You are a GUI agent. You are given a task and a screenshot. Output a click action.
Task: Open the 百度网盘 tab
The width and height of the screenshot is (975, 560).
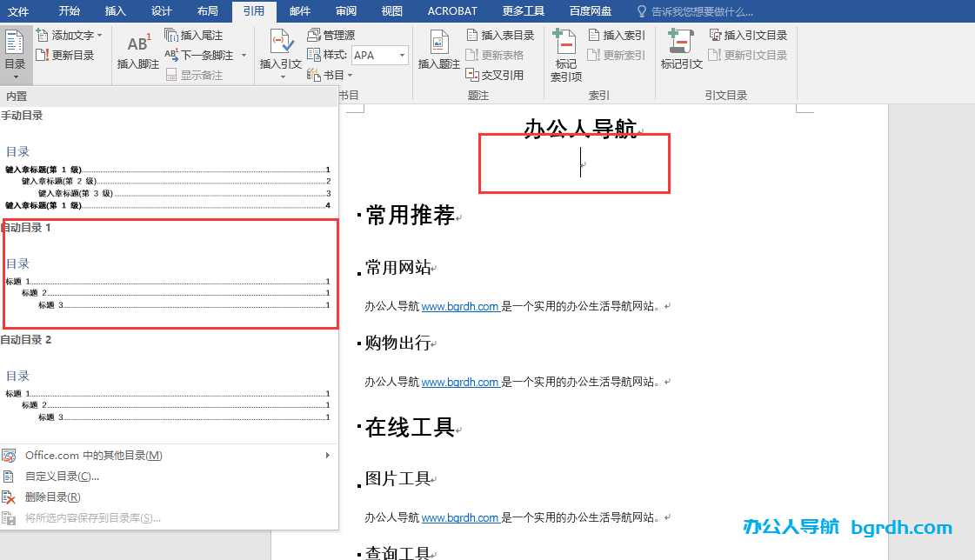point(590,11)
